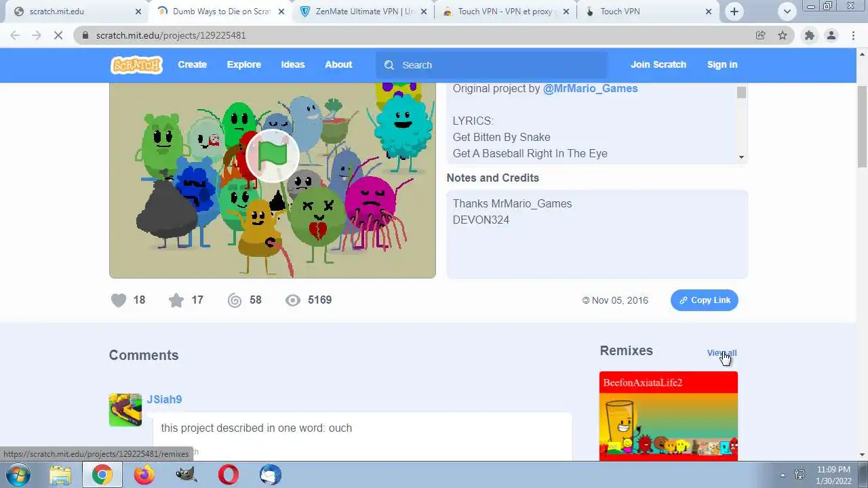Image resolution: width=868 pixels, height=488 pixels.
Task: Launch Opera from the taskbar
Action: tap(229, 474)
